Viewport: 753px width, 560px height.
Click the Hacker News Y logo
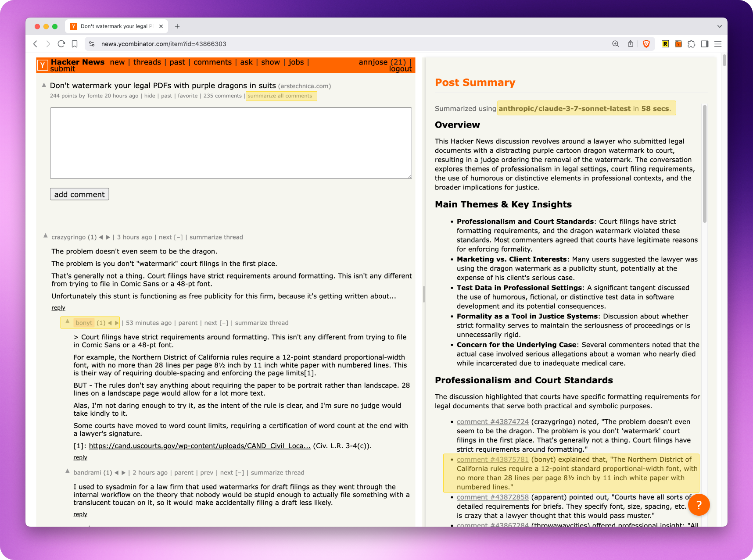43,65
